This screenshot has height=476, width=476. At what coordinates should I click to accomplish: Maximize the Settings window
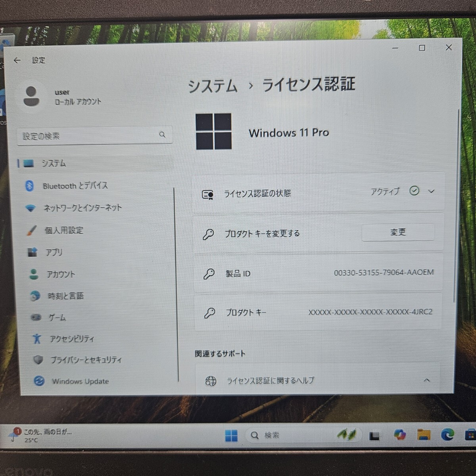click(422, 48)
